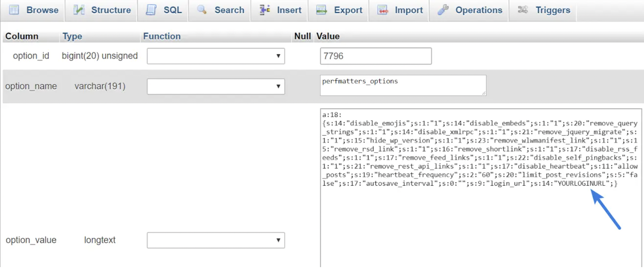The width and height of the screenshot is (644, 273).
Task: Select the Insert tab
Action: 280,10
